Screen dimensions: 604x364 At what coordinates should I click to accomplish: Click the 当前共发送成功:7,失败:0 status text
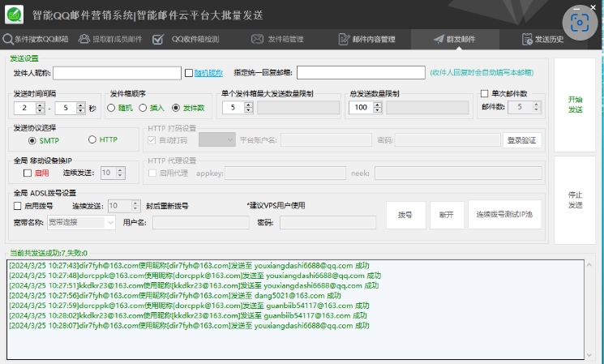point(49,253)
